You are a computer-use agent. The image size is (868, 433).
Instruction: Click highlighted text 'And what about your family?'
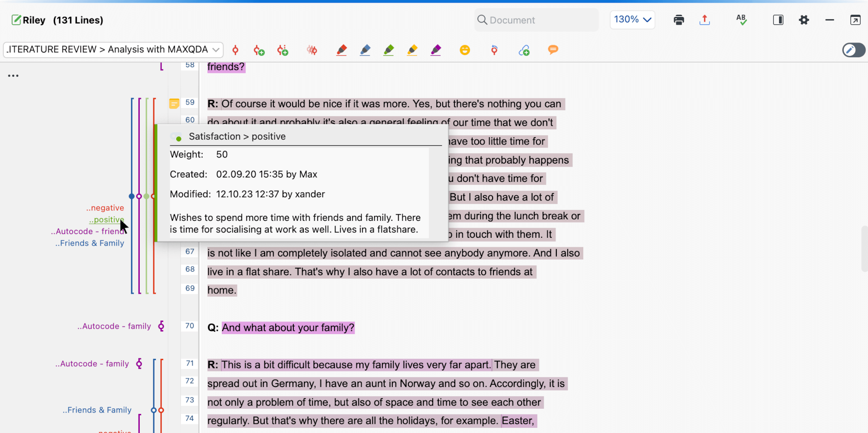pyautogui.click(x=288, y=328)
